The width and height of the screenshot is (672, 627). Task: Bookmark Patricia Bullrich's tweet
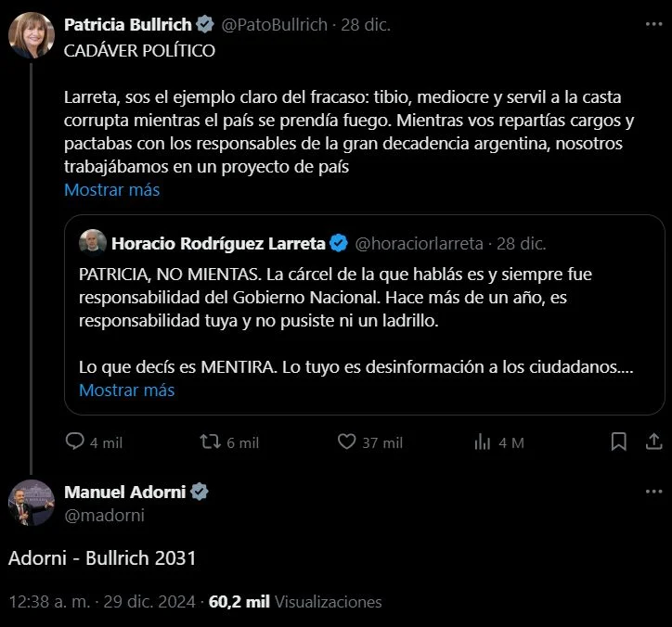618,442
